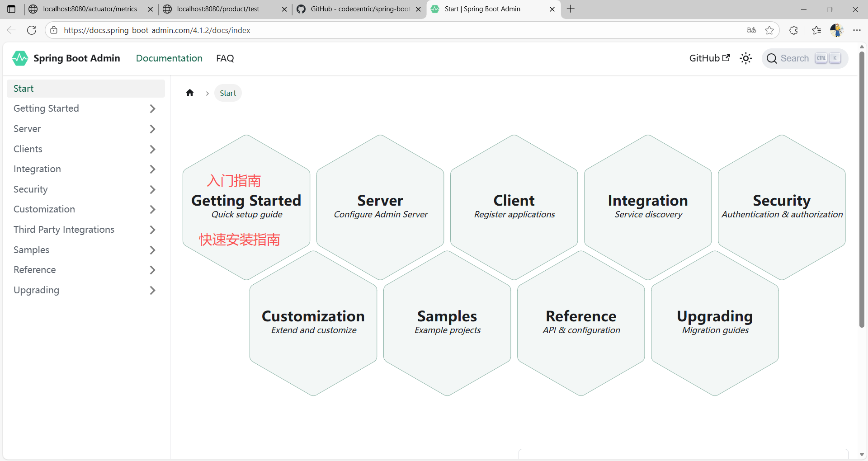Open the Server hexagon card

(380, 207)
